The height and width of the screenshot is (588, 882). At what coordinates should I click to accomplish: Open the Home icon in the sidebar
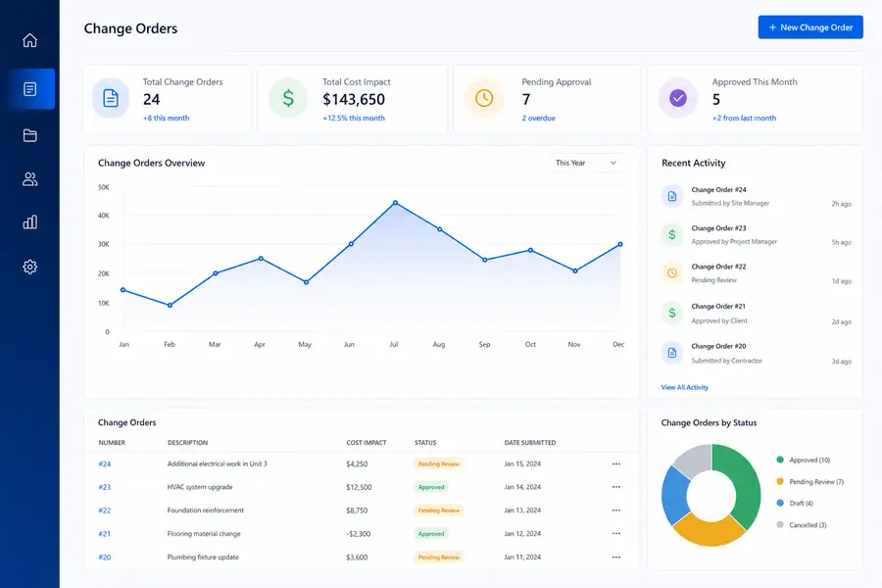[29, 40]
